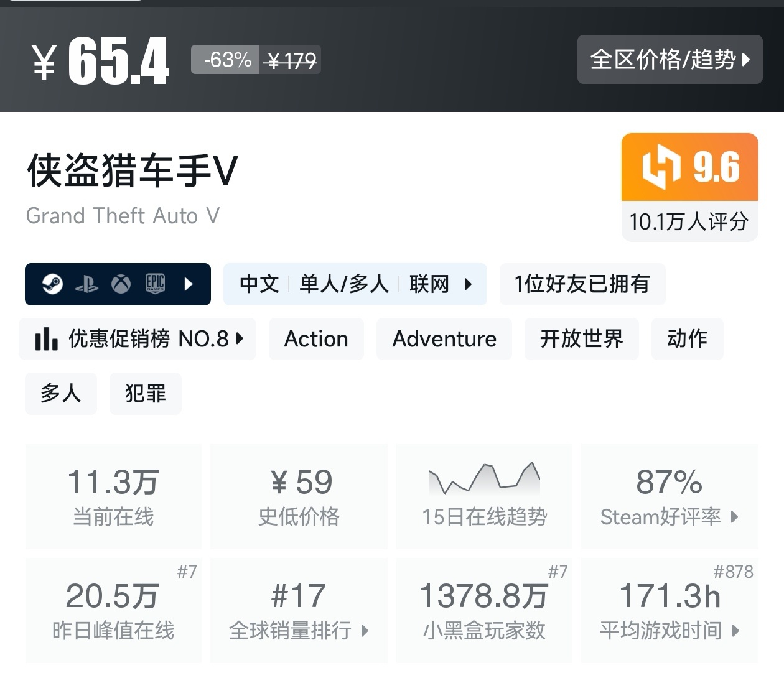This screenshot has height=678, width=784.
Task: Click the PlayStation platform icon
Action: [86, 285]
